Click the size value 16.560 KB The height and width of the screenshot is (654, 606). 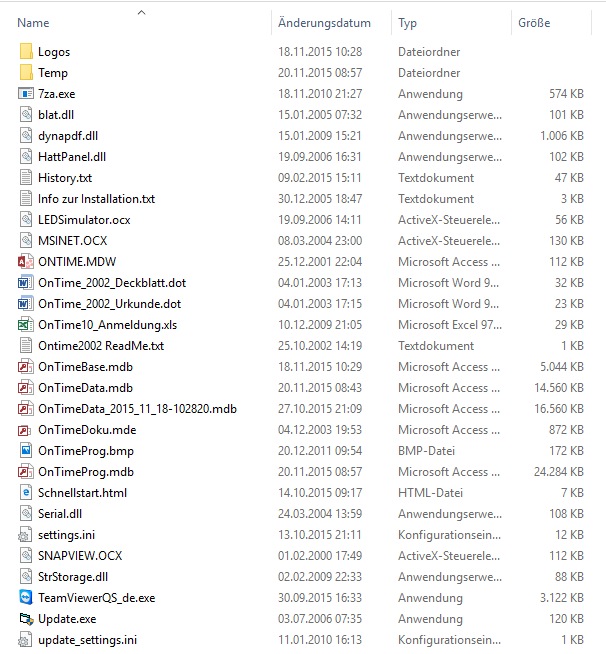coord(558,408)
